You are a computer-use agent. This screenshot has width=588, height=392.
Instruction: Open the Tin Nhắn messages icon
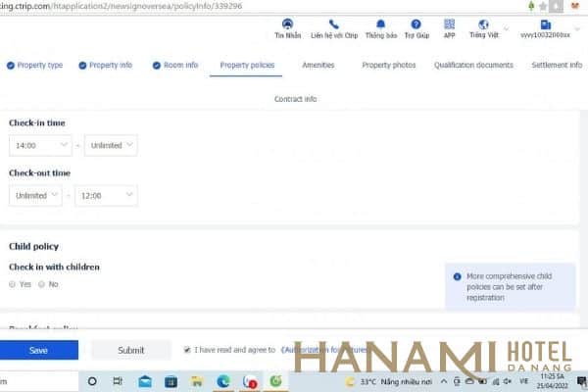[x=287, y=24]
